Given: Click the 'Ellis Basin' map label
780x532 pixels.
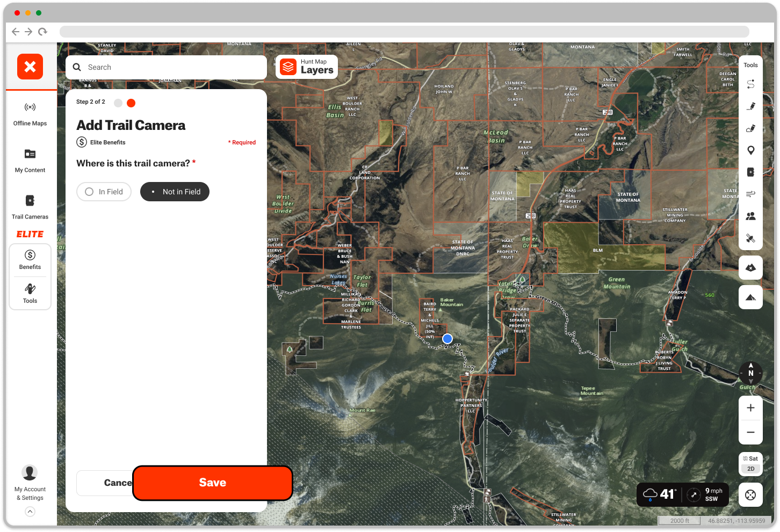Looking at the screenshot, I should [x=335, y=111].
